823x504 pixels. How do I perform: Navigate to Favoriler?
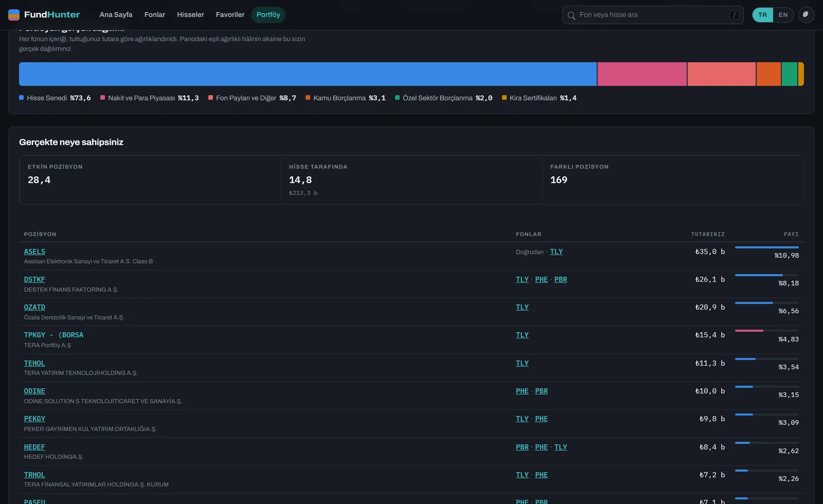[x=230, y=15]
